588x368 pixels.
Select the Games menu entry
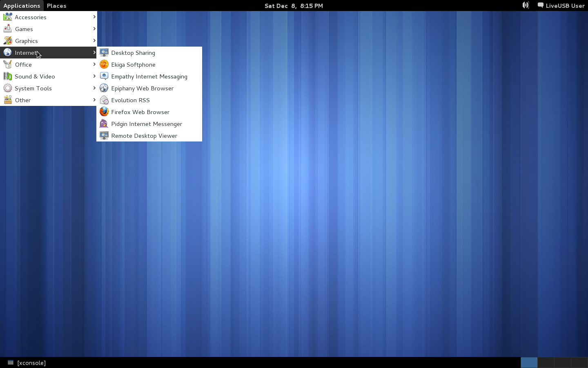click(x=49, y=29)
